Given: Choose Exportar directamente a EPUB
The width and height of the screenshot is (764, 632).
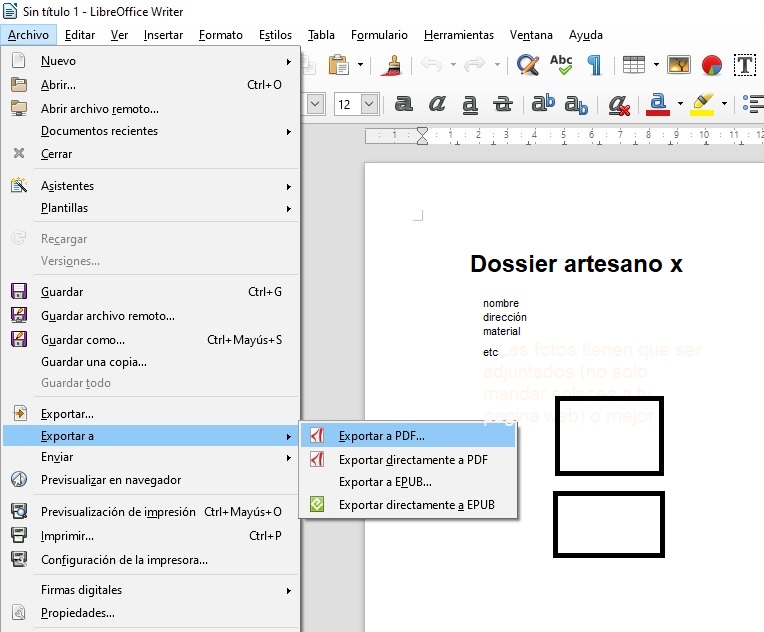Looking at the screenshot, I should pos(408,505).
